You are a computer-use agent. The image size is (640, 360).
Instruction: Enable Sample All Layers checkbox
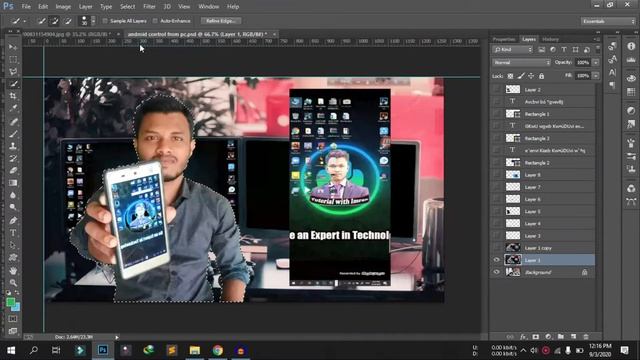[105, 21]
